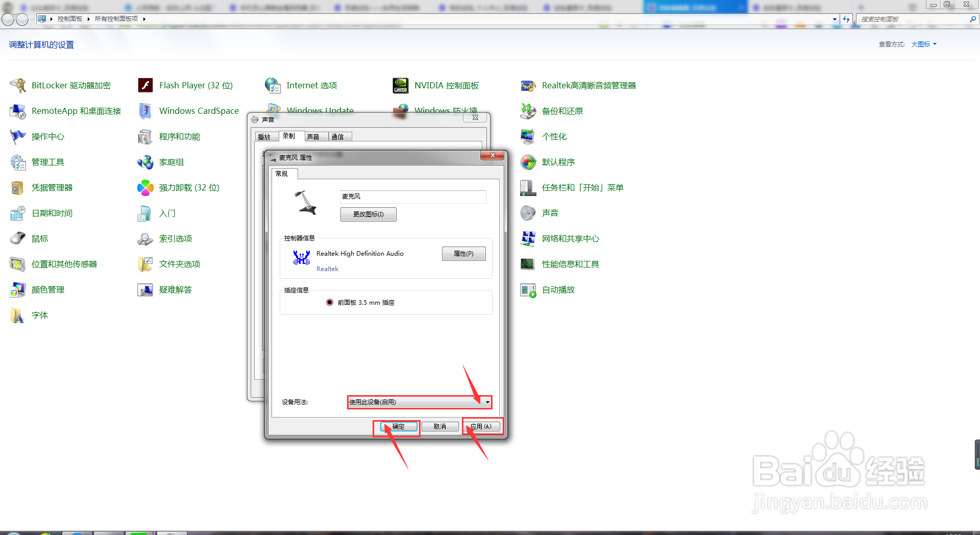
Task: Open 查看方式 大图标 dropdown
Action: [x=924, y=44]
